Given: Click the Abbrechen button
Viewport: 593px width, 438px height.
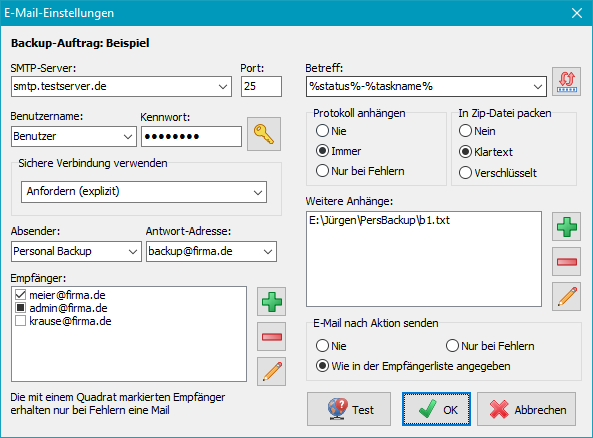Looking at the screenshot, I should coord(526,409).
